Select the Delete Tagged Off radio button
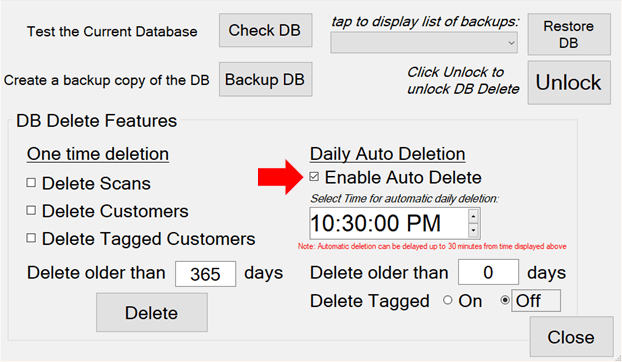 click(x=505, y=301)
